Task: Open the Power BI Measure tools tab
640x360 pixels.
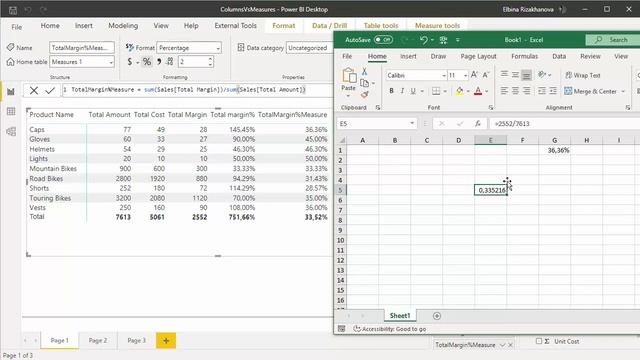Action: click(x=437, y=25)
